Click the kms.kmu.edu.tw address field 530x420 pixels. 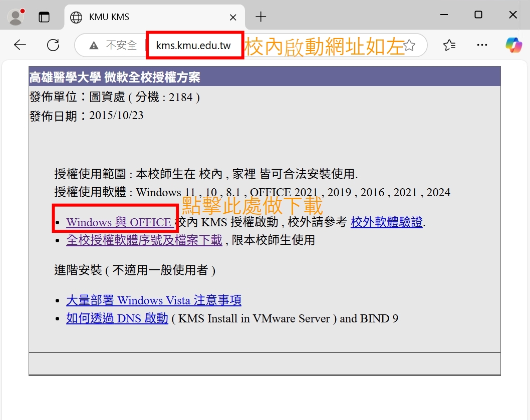tap(193, 45)
